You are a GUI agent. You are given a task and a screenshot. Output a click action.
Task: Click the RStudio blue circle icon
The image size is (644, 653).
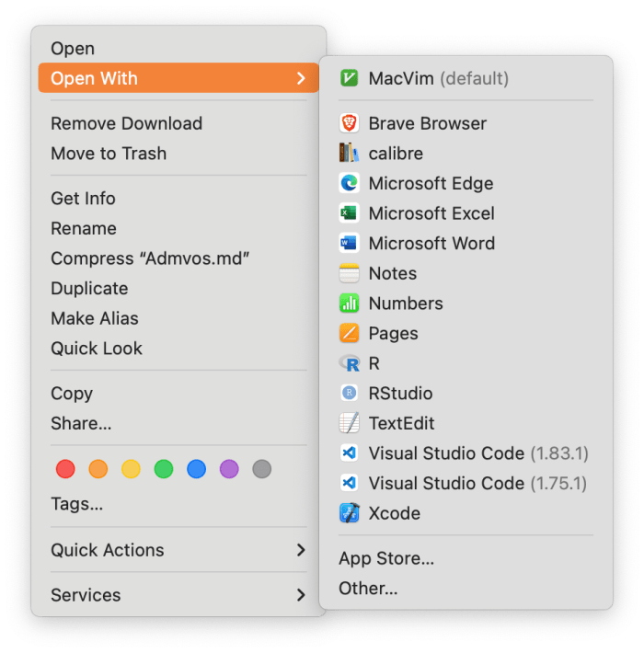349,394
